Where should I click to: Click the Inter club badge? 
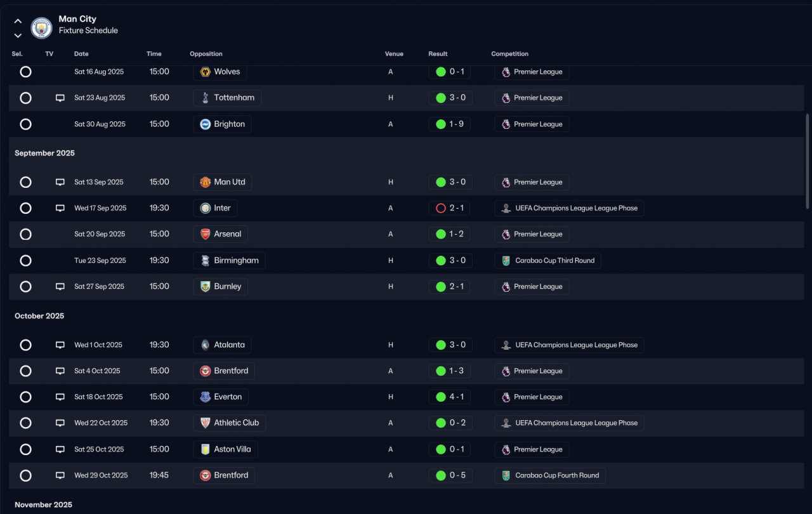coord(205,208)
